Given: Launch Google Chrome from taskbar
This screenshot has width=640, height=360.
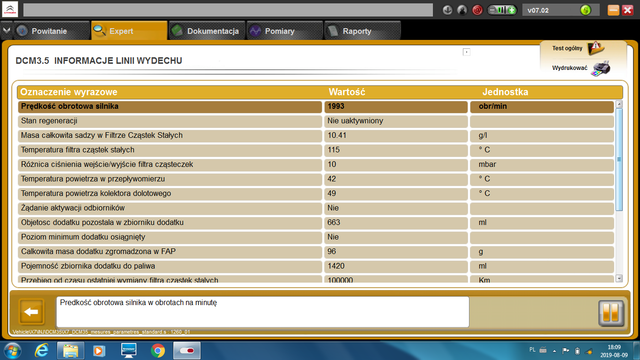Looking at the screenshot, I should pos(158,351).
